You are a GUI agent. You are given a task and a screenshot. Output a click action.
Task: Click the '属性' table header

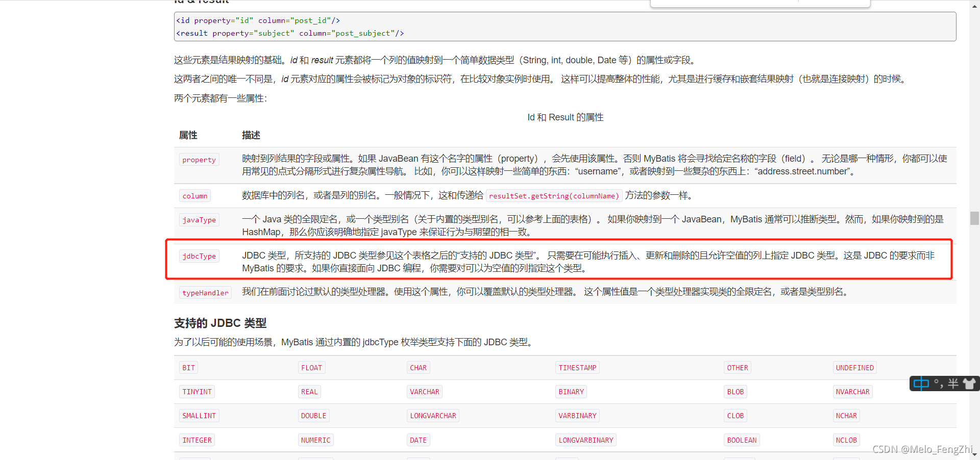[188, 135]
